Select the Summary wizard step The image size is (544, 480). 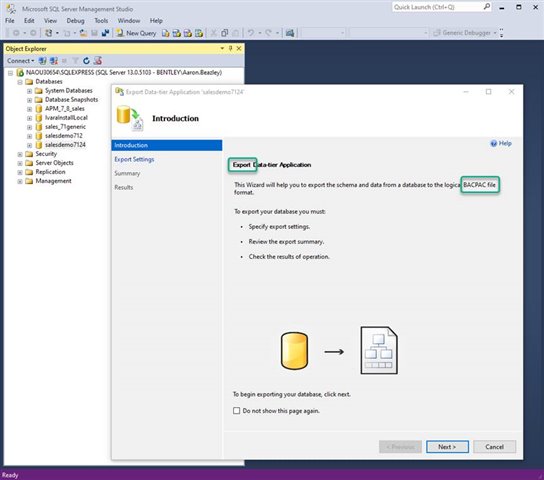pos(127,173)
